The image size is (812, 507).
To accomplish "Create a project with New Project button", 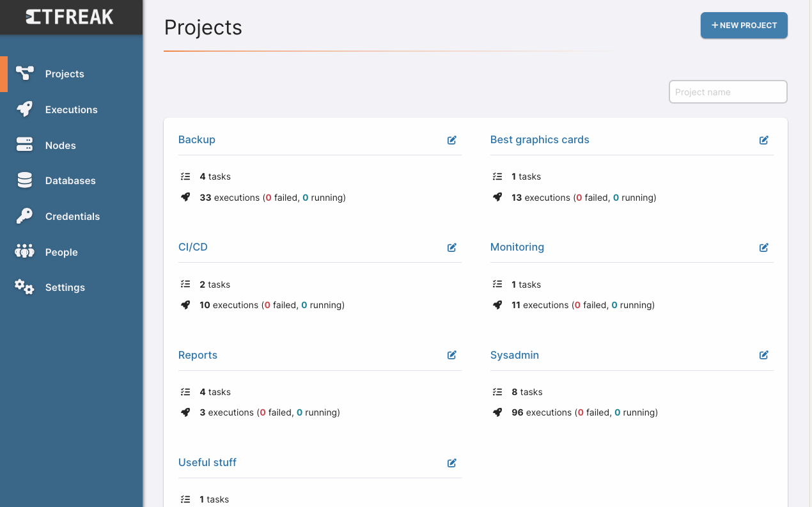I will pyautogui.click(x=744, y=26).
